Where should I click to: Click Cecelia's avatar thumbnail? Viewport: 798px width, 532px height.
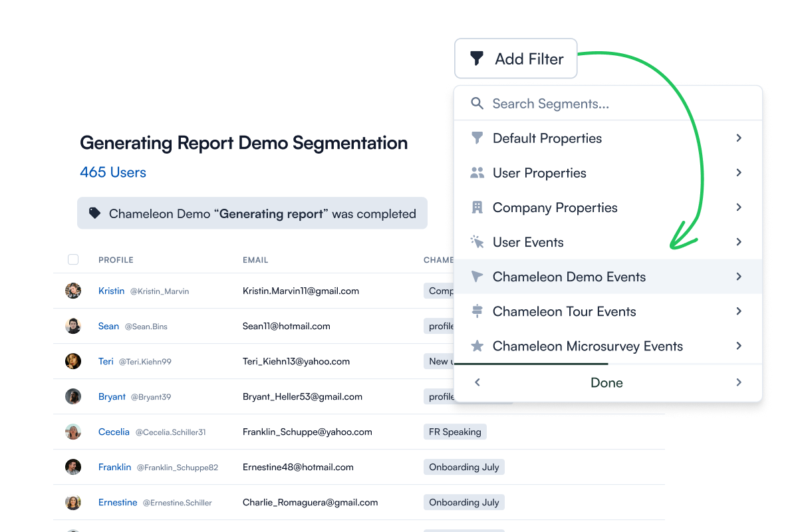tap(73, 432)
